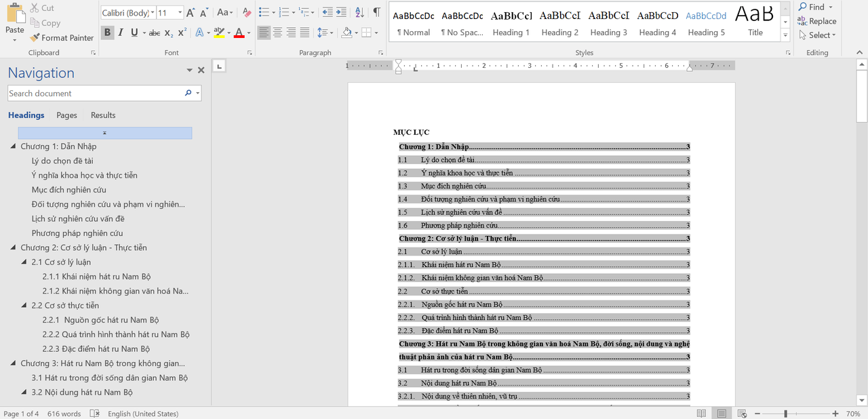Collapse the 2.1 Cơ sở lý luận heading
This screenshot has height=419, width=868.
[24, 262]
